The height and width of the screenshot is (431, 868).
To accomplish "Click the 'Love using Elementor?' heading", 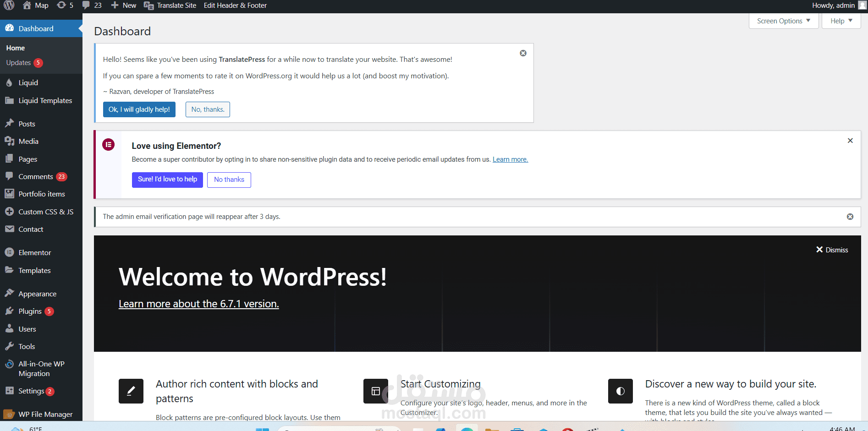I will [176, 146].
